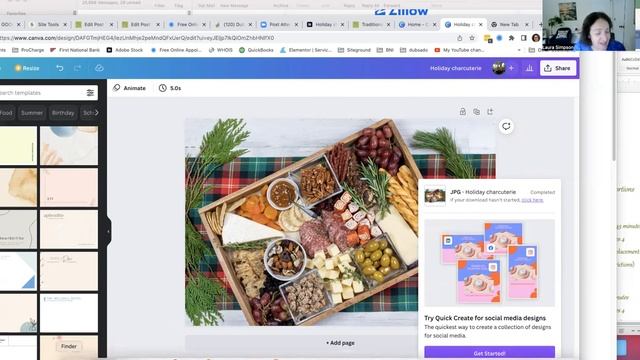Click the Add page button
The width and height of the screenshot is (640, 360).
point(340,343)
